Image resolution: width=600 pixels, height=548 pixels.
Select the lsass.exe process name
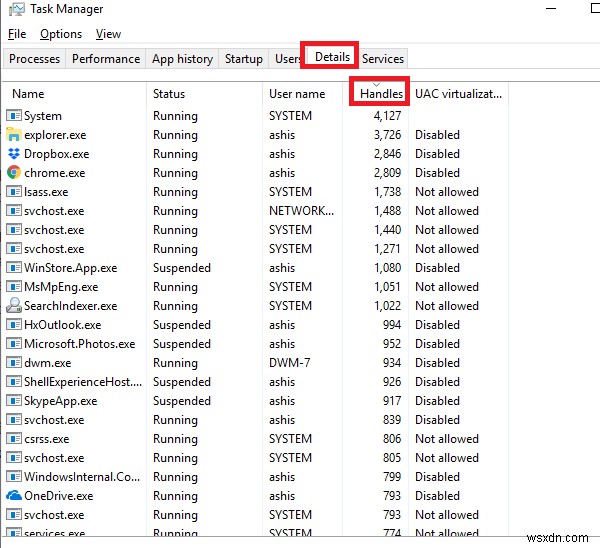[x=46, y=192]
